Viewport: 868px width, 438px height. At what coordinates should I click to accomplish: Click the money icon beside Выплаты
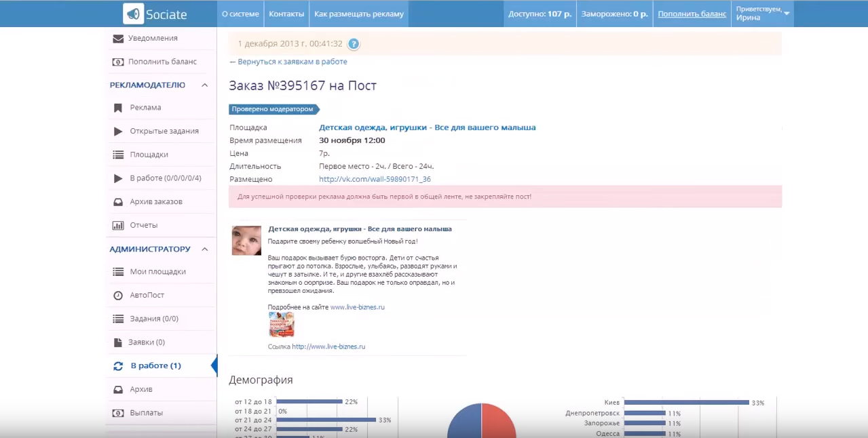click(x=117, y=413)
